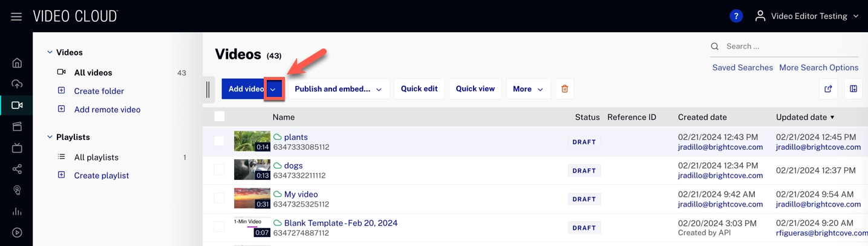Collapse the Videos section in sidebar
868x246 pixels.
click(x=50, y=53)
